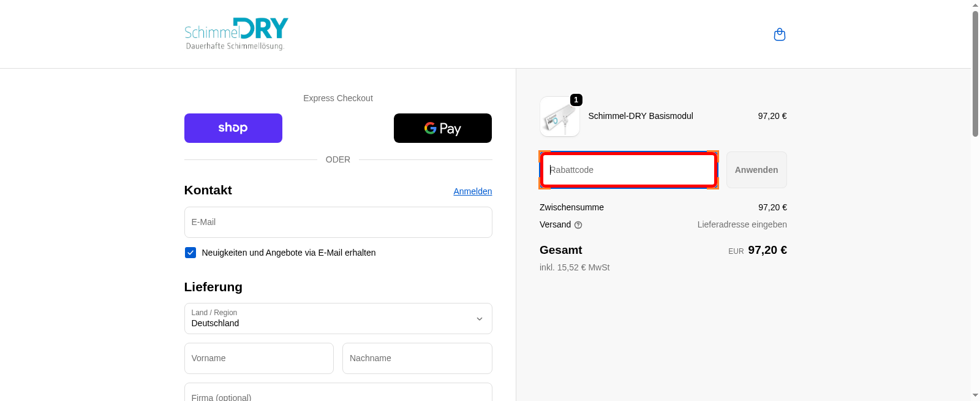Click the chevron arrow of country selector
Image resolution: width=980 pixels, height=401 pixels.
pos(479,319)
